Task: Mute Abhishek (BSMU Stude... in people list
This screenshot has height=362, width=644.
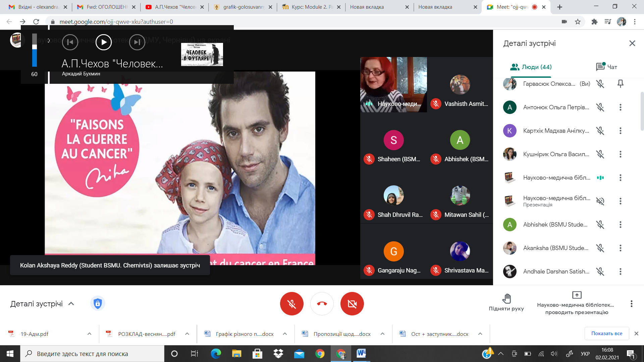Action: tap(600, 225)
